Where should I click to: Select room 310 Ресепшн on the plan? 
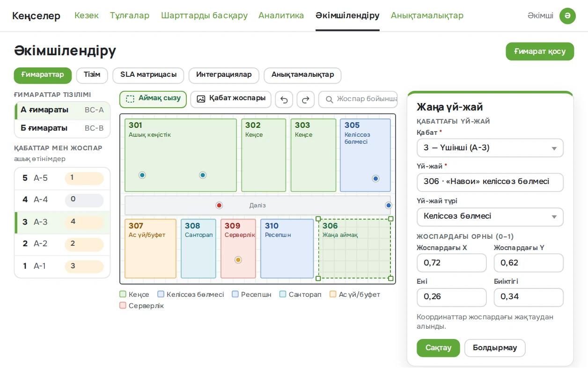tap(287, 249)
